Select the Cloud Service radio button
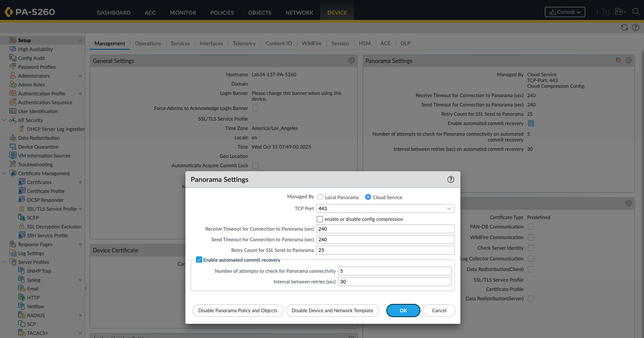644x338 pixels. 368,197
